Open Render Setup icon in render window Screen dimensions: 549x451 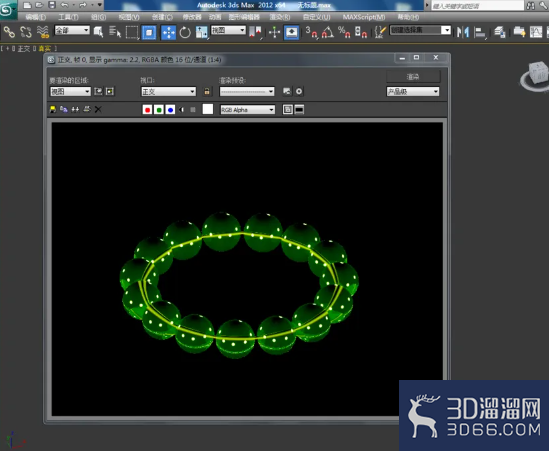tap(287, 92)
